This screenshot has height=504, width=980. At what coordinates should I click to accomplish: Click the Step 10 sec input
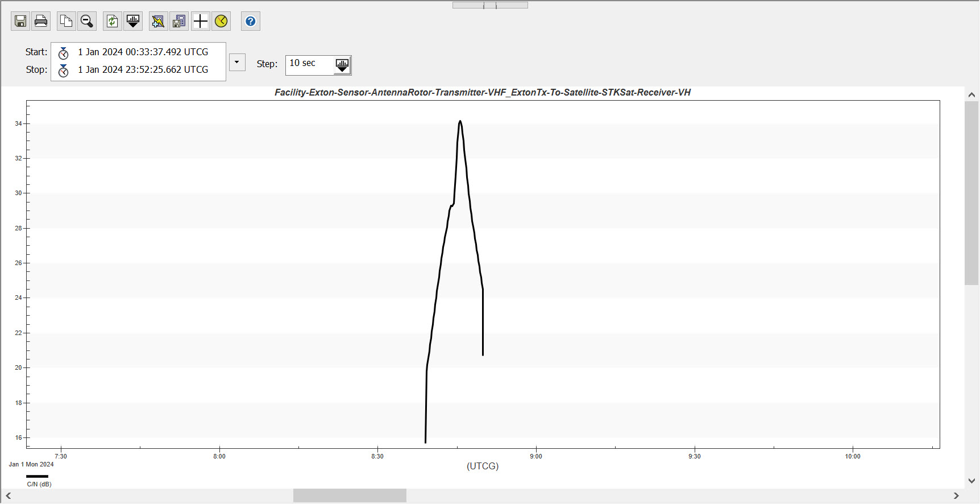310,64
